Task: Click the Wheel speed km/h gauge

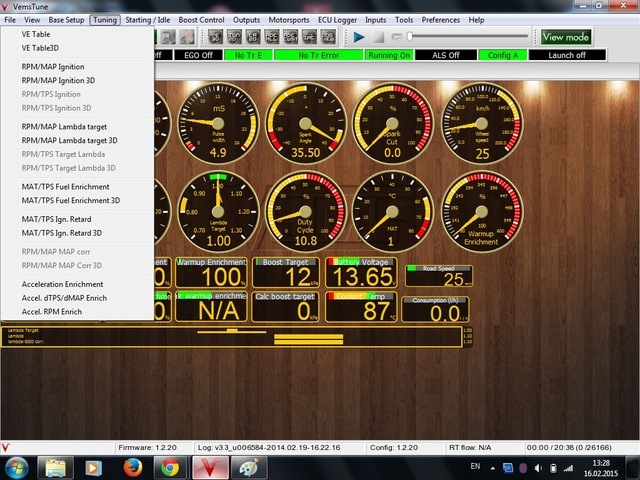Action: click(x=482, y=123)
